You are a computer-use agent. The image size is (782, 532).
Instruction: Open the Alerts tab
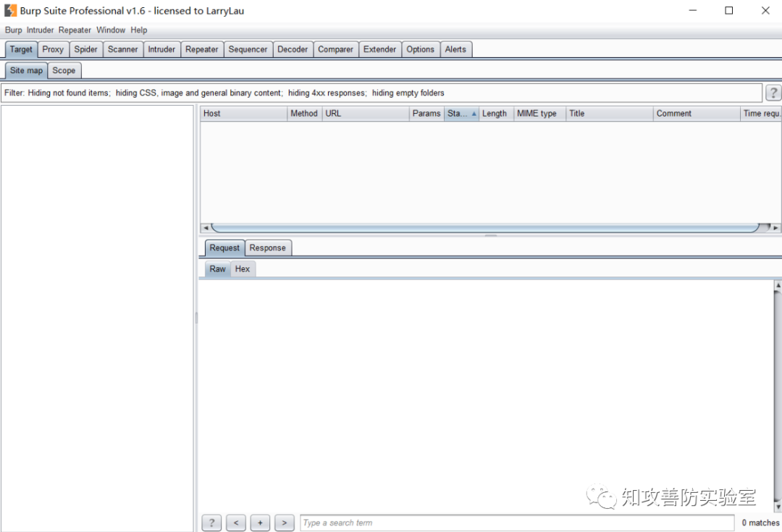(456, 49)
